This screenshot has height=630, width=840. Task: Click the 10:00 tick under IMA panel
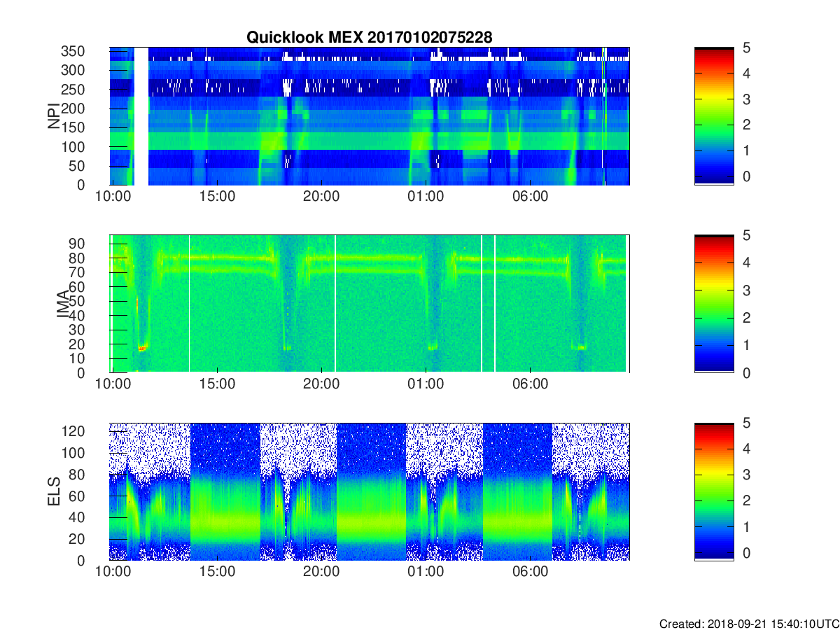[x=113, y=384]
